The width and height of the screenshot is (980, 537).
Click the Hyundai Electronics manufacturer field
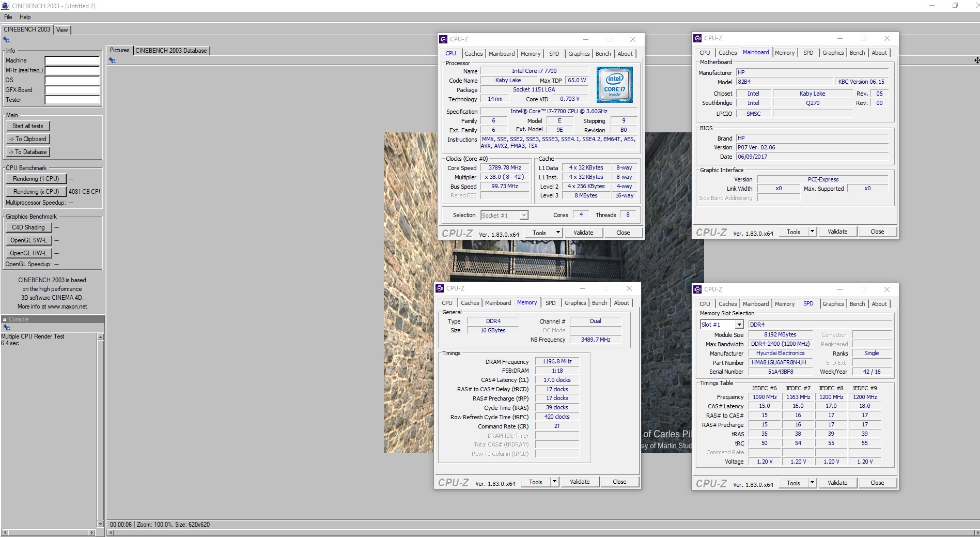pos(780,353)
